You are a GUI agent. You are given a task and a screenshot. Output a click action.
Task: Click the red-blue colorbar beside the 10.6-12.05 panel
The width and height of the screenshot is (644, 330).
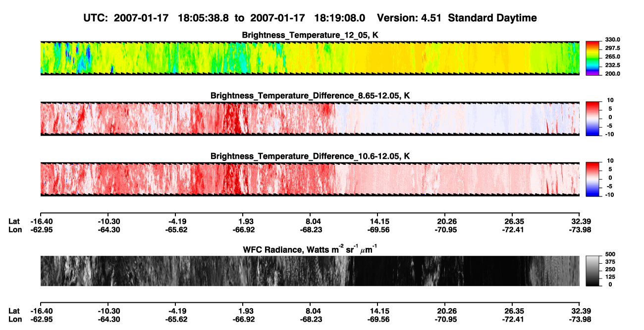pyautogui.click(x=592, y=179)
